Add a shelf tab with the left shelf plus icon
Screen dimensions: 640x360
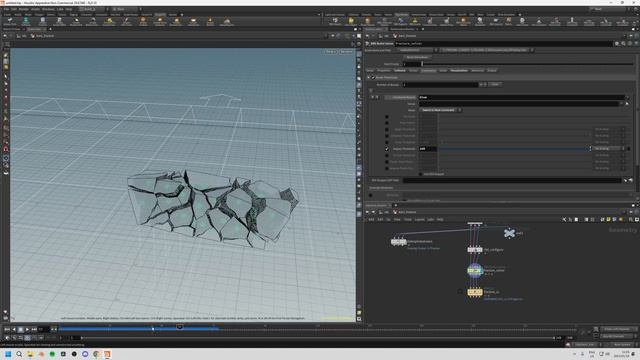pos(182,15)
